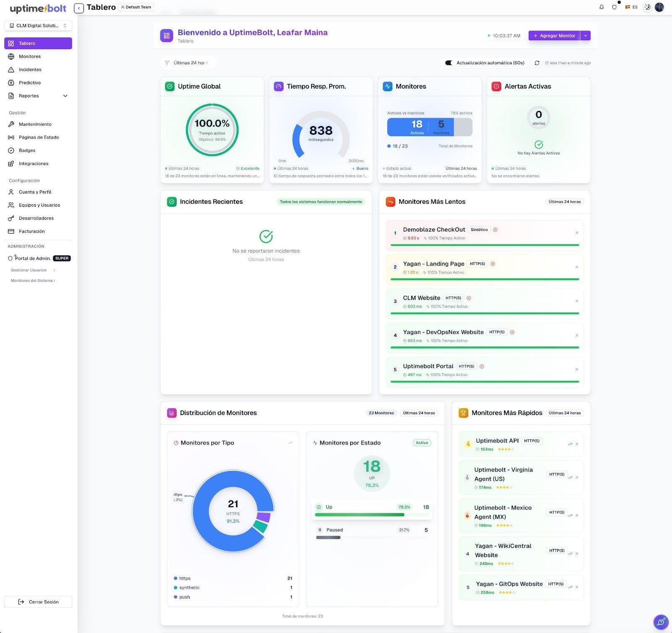Toggle the dark mode theme icon

coord(647,7)
